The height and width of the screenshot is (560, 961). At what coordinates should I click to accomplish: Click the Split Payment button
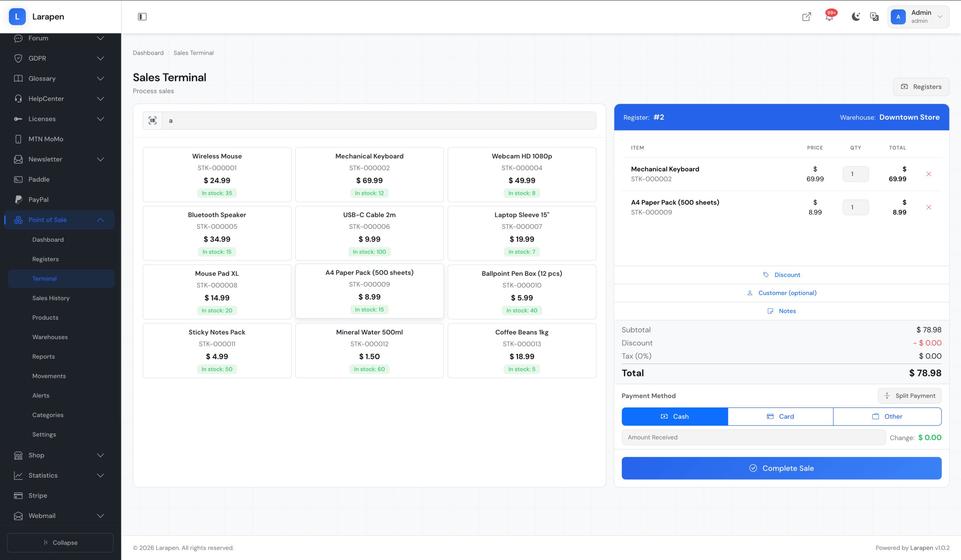[909, 395]
